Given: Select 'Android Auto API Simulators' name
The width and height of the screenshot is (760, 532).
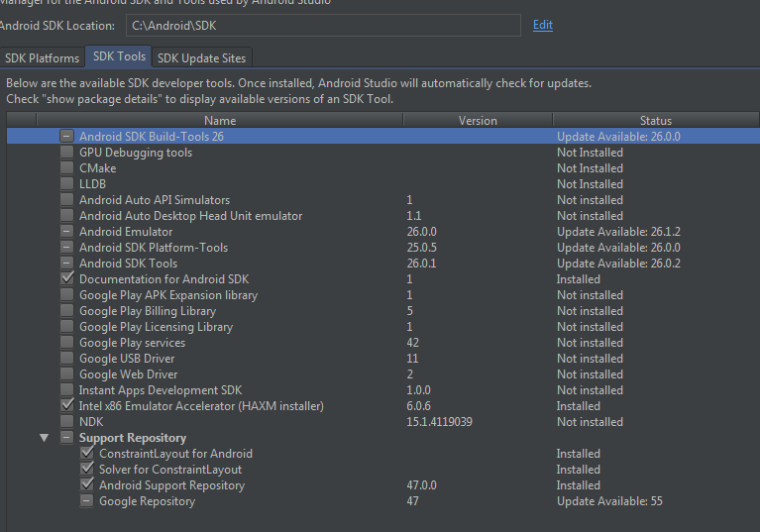Looking at the screenshot, I should (x=155, y=200).
